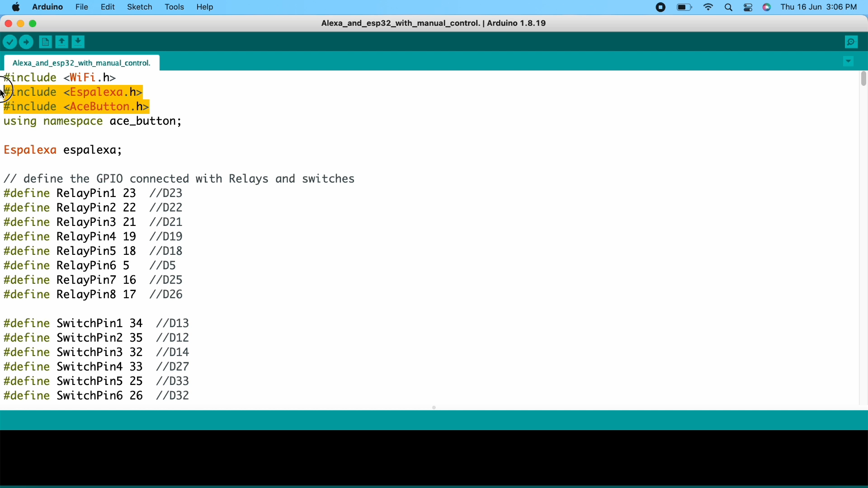Open a sketch with the Open icon
The image size is (868, 488).
[x=62, y=42]
